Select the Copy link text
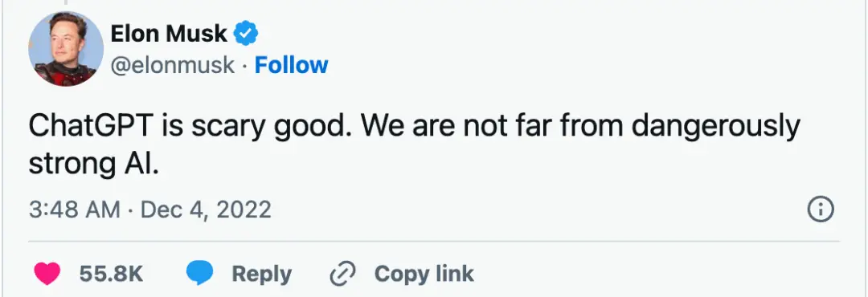Screen dimensions: 868x297 click(424, 274)
